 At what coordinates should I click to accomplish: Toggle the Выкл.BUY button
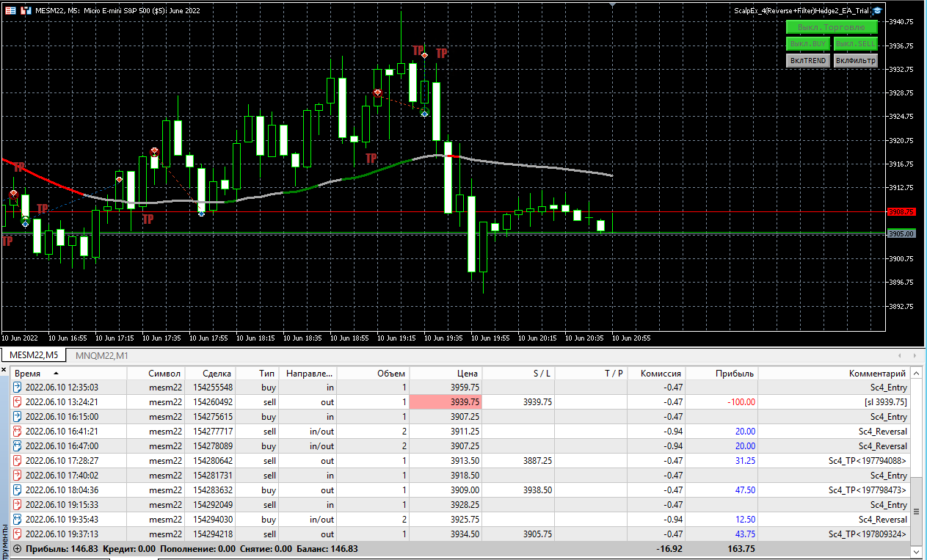point(807,44)
